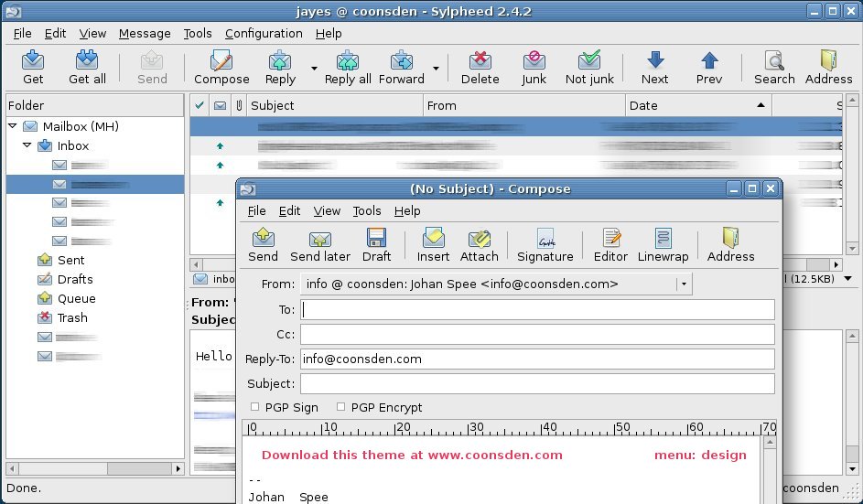Click the Delete message icon

(480, 60)
